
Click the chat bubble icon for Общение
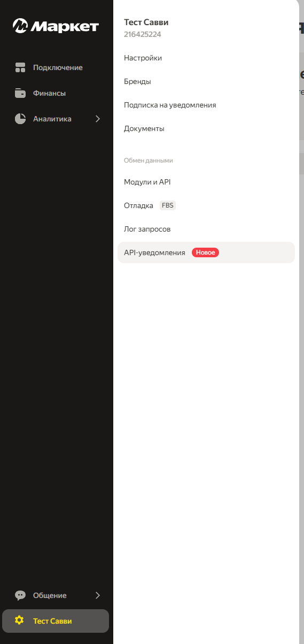[x=20, y=595]
